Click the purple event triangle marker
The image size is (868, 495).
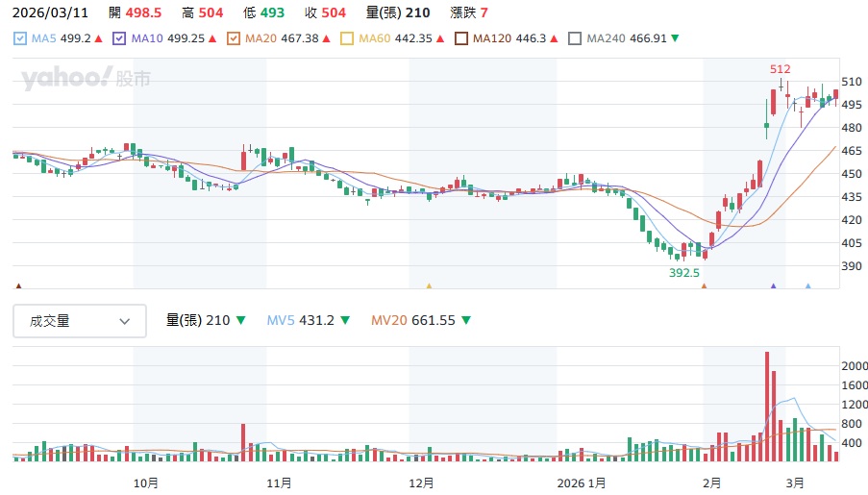point(774,285)
